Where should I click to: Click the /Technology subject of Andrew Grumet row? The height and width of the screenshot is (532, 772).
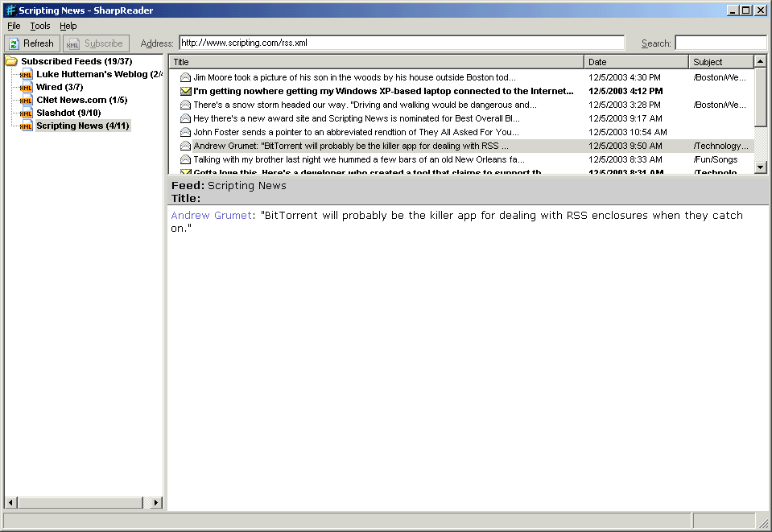720,146
